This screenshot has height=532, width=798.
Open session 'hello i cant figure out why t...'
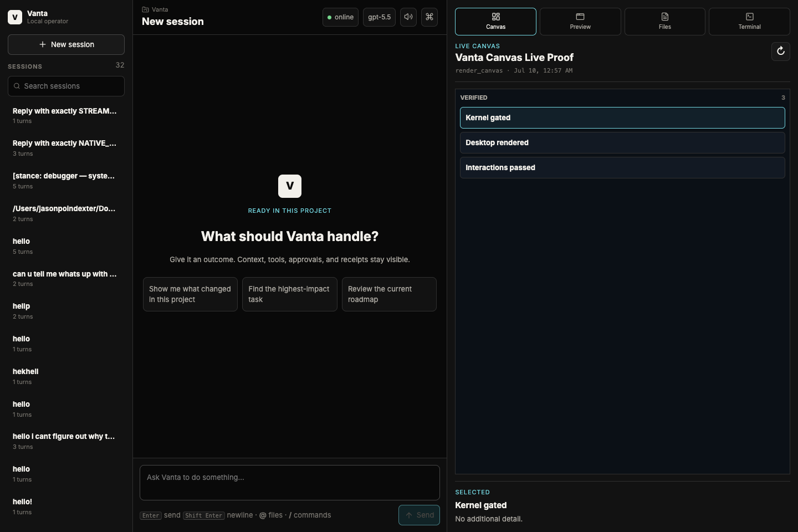tap(66, 441)
